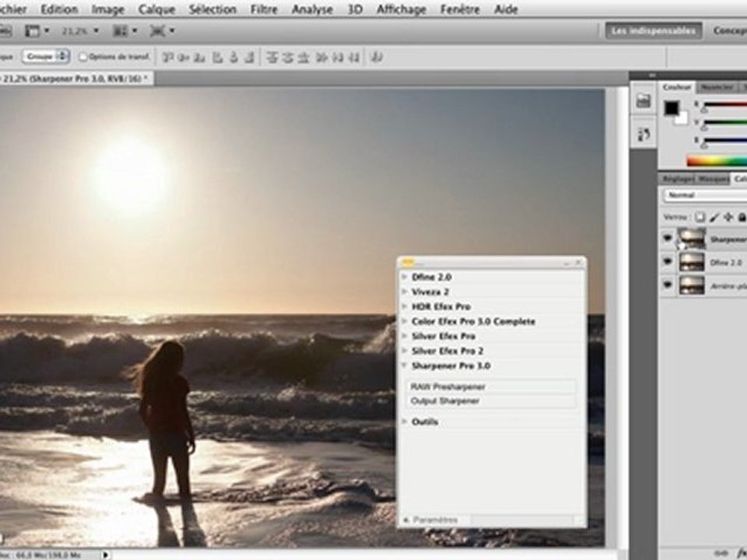Image resolution: width=747 pixels, height=560 pixels.
Task: Click the black foreground color swatch
Action: [x=672, y=109]
